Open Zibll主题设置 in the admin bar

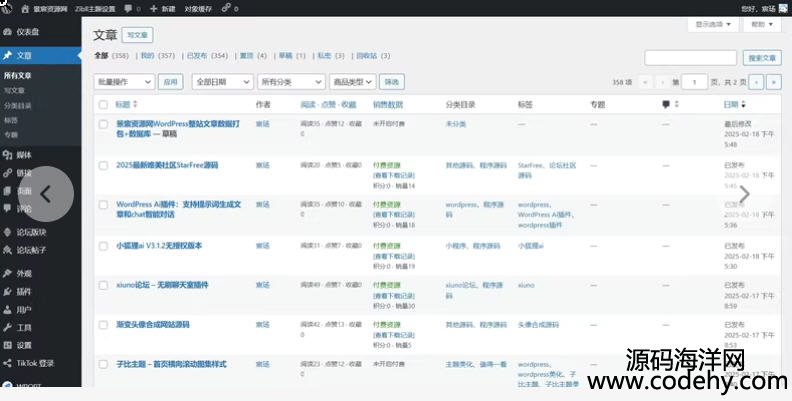[95, 9]
